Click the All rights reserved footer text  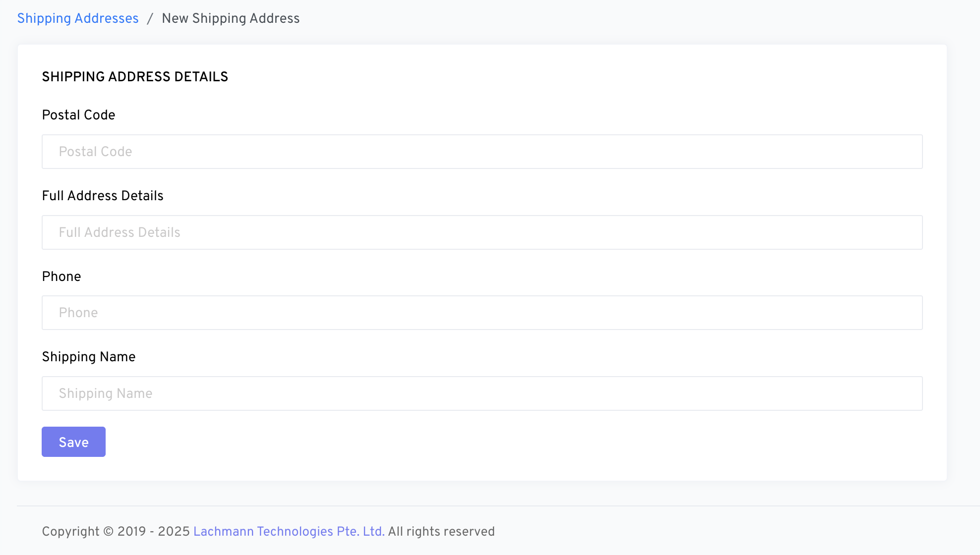(x=441, y=531)
